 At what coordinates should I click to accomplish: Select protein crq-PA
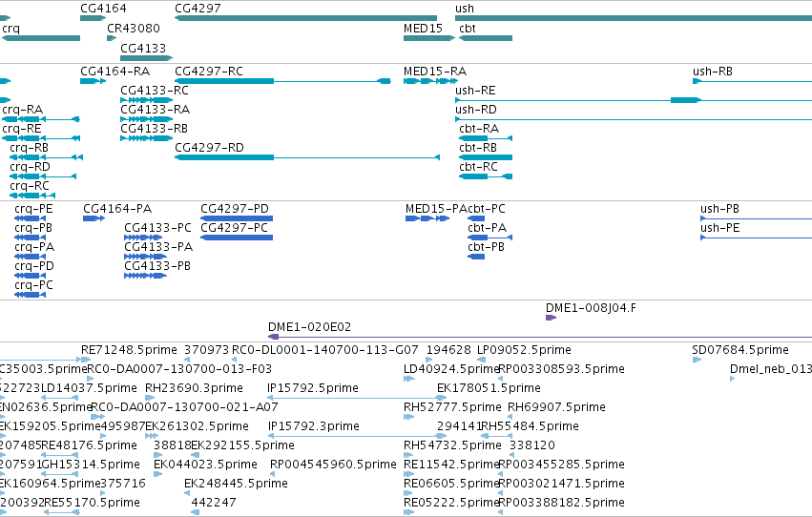(x=34, y=247)
